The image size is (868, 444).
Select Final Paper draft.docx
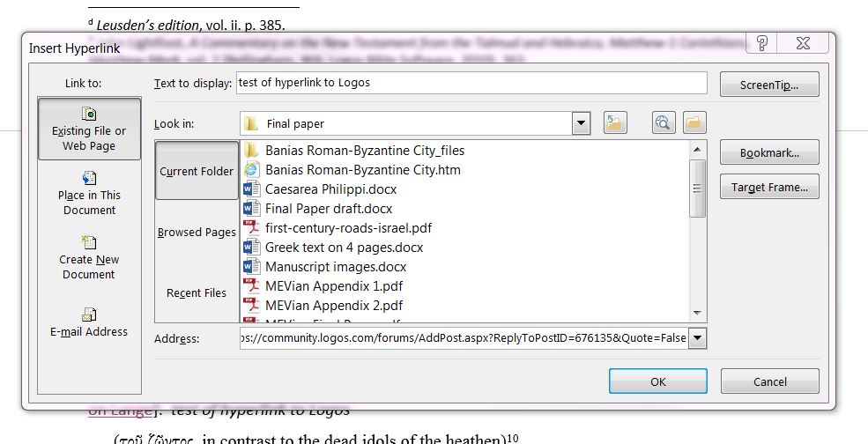point(329,208)
